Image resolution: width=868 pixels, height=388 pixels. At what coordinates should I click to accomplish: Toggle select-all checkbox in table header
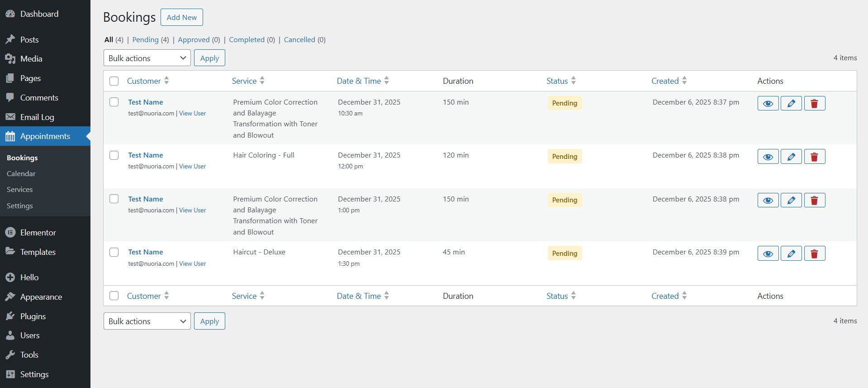(114, 81)
